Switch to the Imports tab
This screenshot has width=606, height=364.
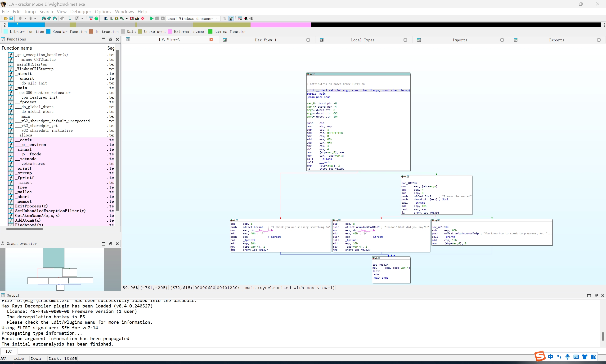[460, 40]
